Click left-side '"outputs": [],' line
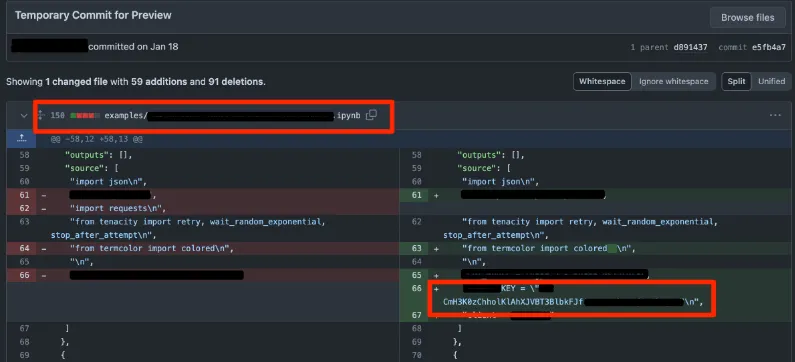 point(98,155)
